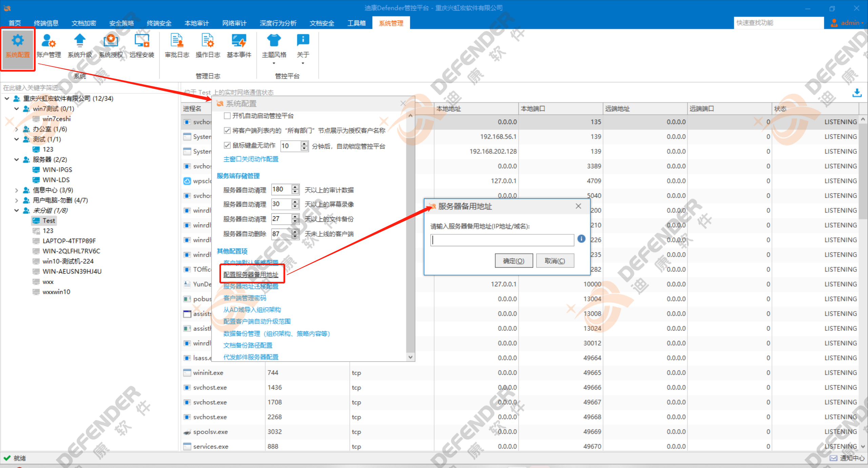Image resolution: width=868 pixels, height=468 pixels.
Task: Toggle 鼠标键盘无动作 auto-lock checkbox
Action: (227, 145)
